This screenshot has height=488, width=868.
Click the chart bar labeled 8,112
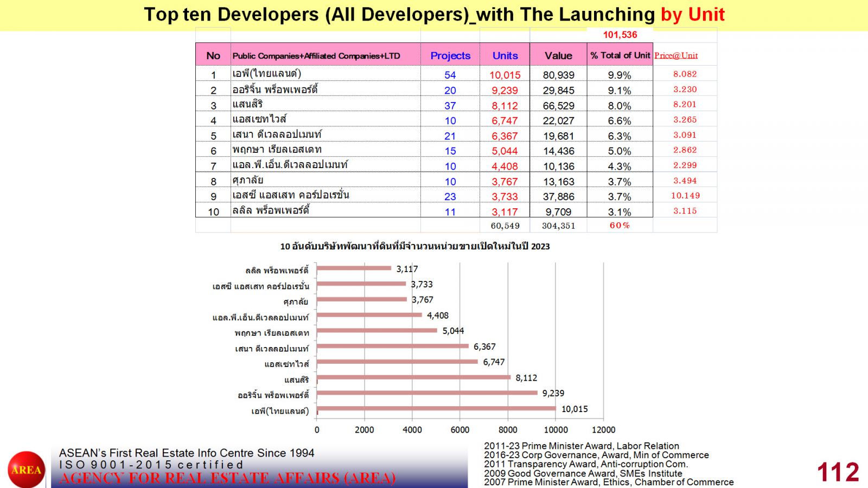[x=413, y=377]
